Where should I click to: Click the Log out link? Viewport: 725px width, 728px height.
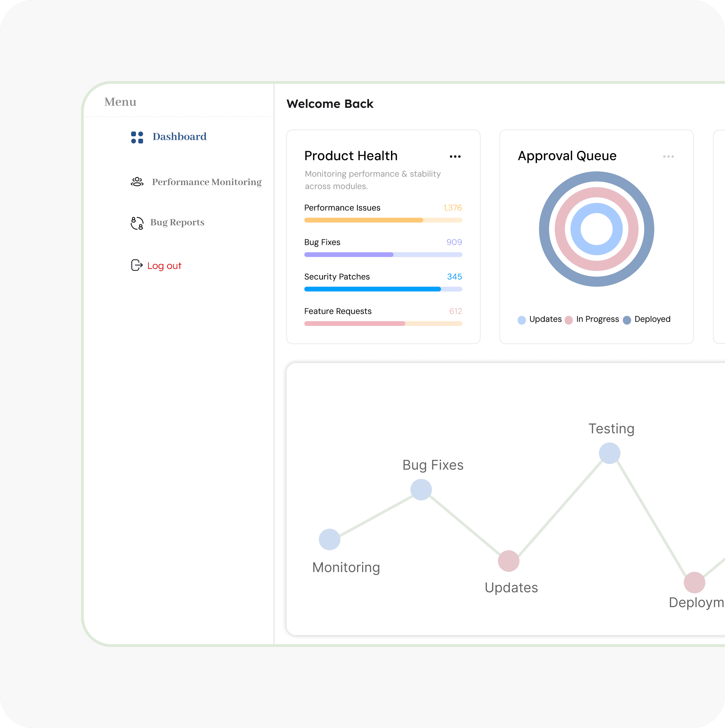[164, 266]
